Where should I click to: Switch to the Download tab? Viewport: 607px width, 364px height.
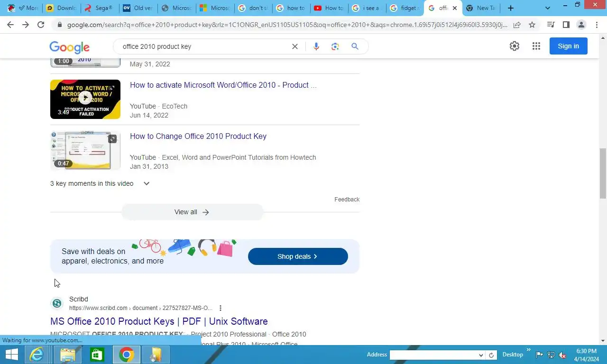(62, 8)
